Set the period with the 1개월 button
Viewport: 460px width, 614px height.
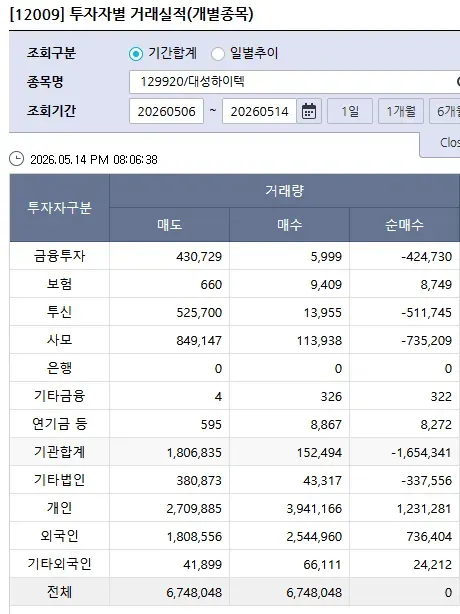(x=400, y=111)
